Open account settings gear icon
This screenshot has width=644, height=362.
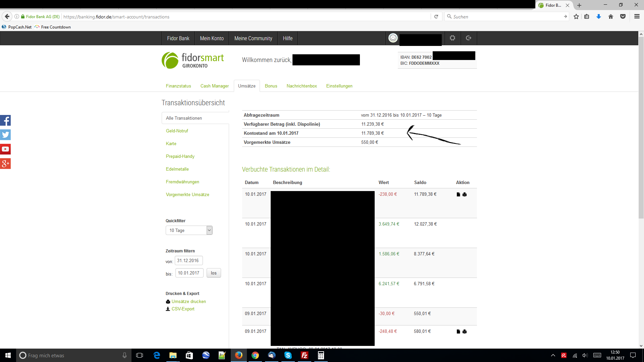[x=452, y=38]
